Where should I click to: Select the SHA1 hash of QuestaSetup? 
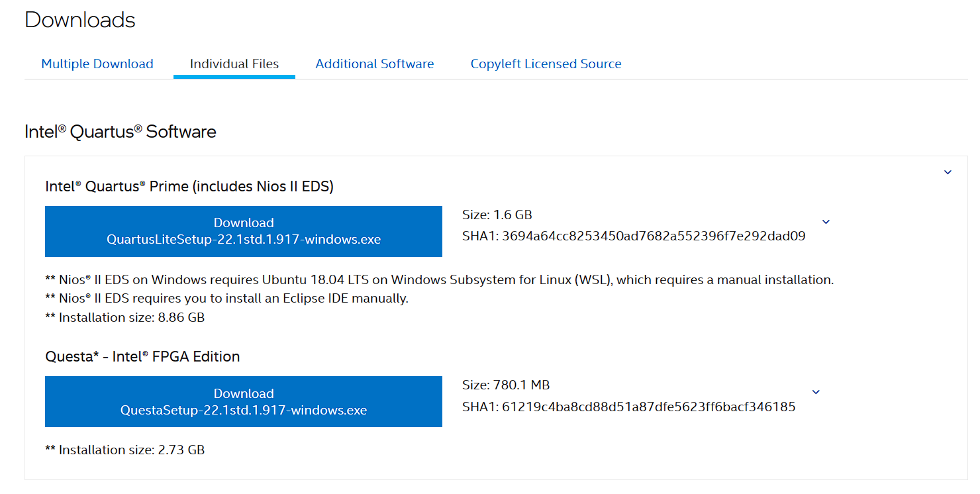(629, 406)
